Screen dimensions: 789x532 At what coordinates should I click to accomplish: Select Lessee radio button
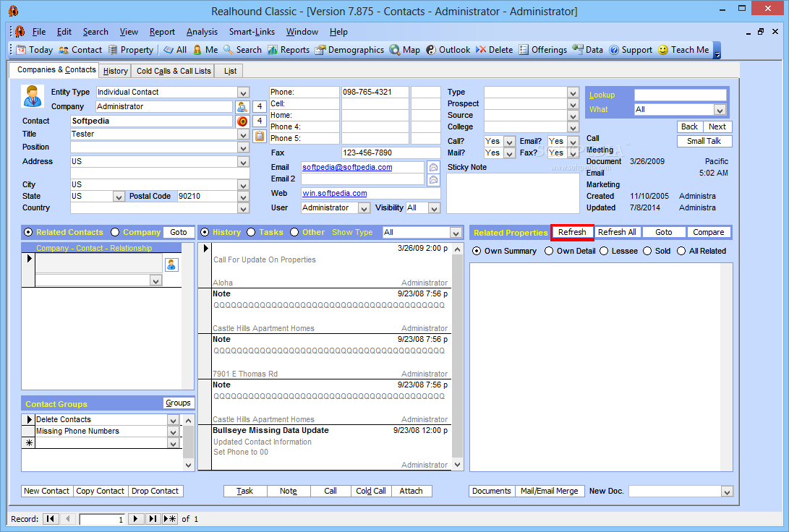pos(604,251)
